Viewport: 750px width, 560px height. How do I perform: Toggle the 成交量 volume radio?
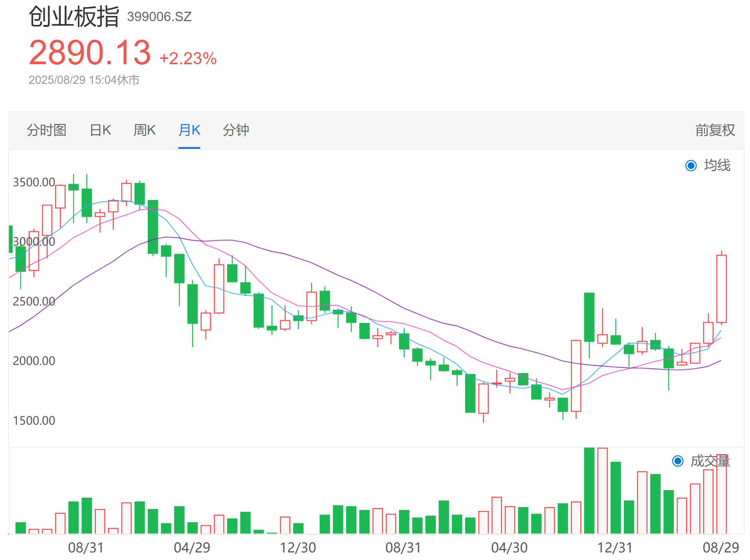tap(678, 461)
